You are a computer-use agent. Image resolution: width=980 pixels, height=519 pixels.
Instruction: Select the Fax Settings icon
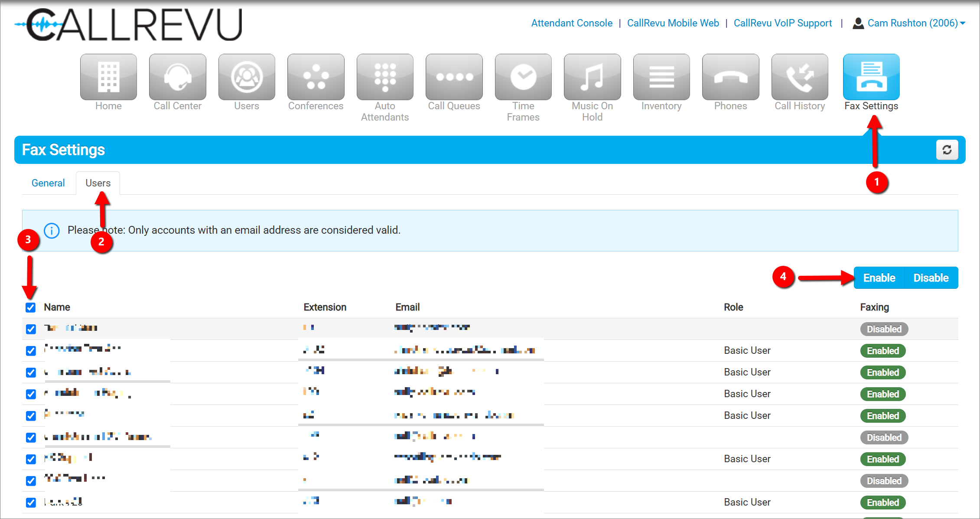[871, 77]
